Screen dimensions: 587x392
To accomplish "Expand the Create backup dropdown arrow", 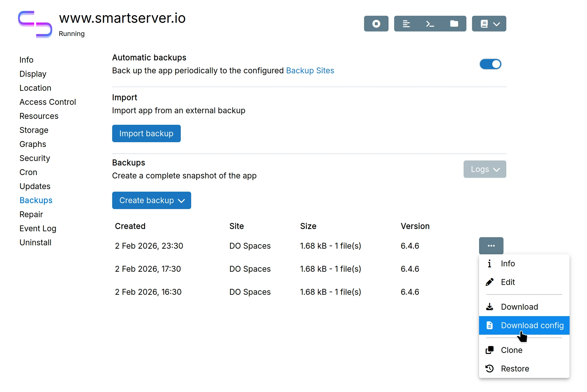I will [x=182, y=201].
